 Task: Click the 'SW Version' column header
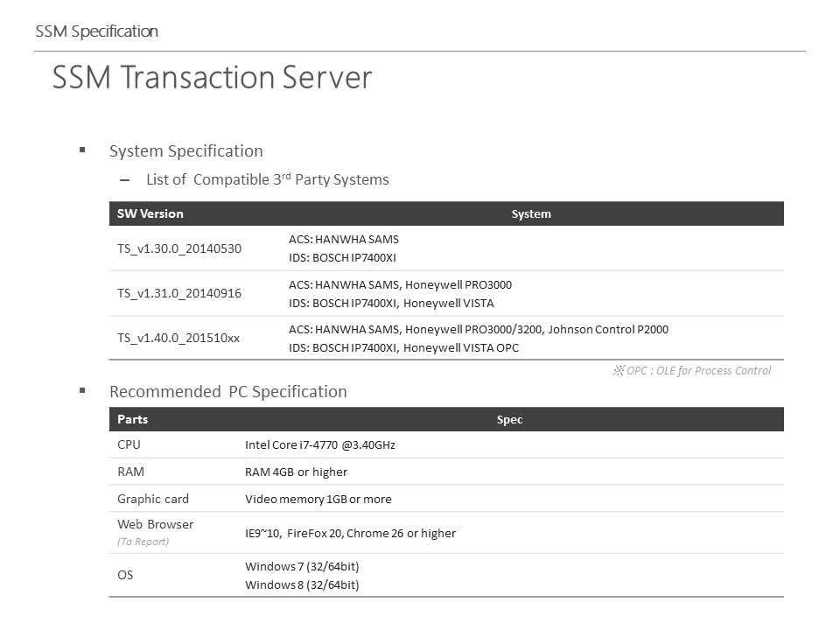(150, 213)
